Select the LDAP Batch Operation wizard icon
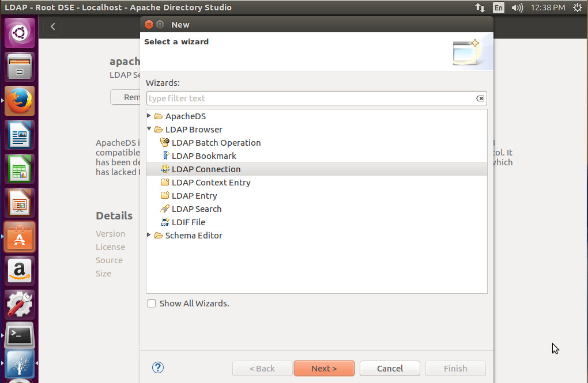588x383 pixels. coord(165,142)
